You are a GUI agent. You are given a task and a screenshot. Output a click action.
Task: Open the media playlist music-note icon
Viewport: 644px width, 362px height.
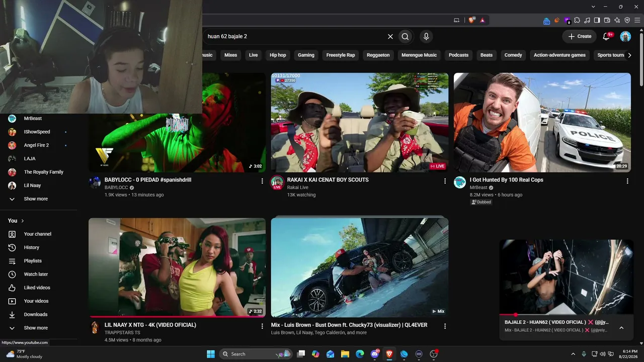click(587, 20)
